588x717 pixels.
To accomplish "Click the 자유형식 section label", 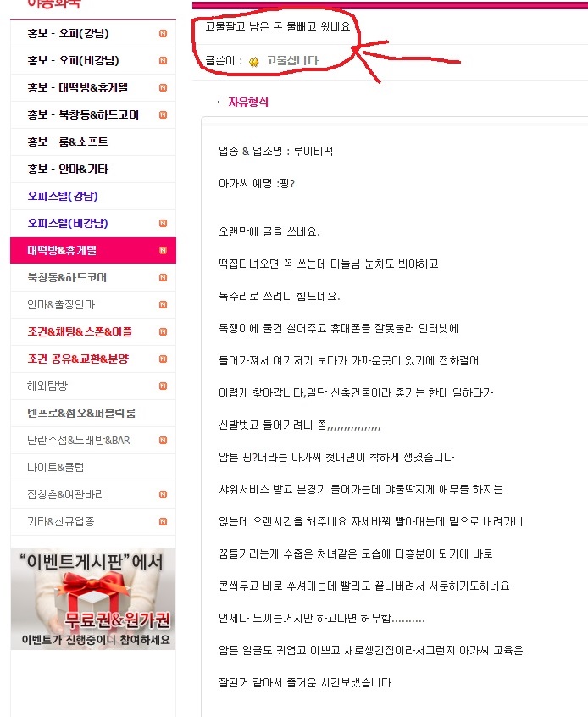I will tap(248, 102).
